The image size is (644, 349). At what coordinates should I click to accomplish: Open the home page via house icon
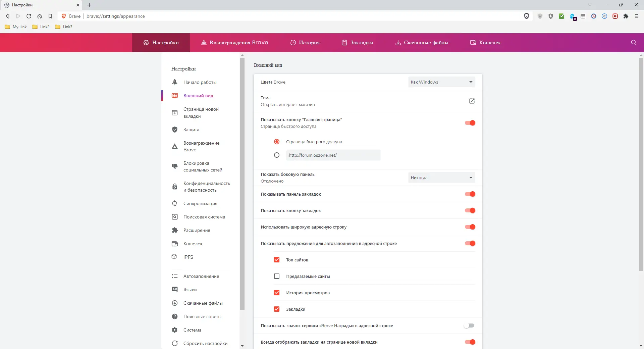point(40,16)
